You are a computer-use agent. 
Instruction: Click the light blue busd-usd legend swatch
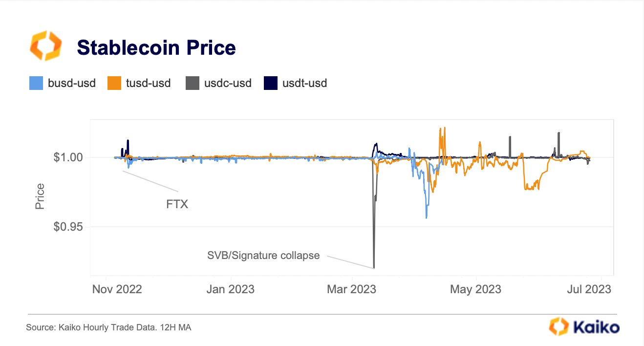click(36, 84)
